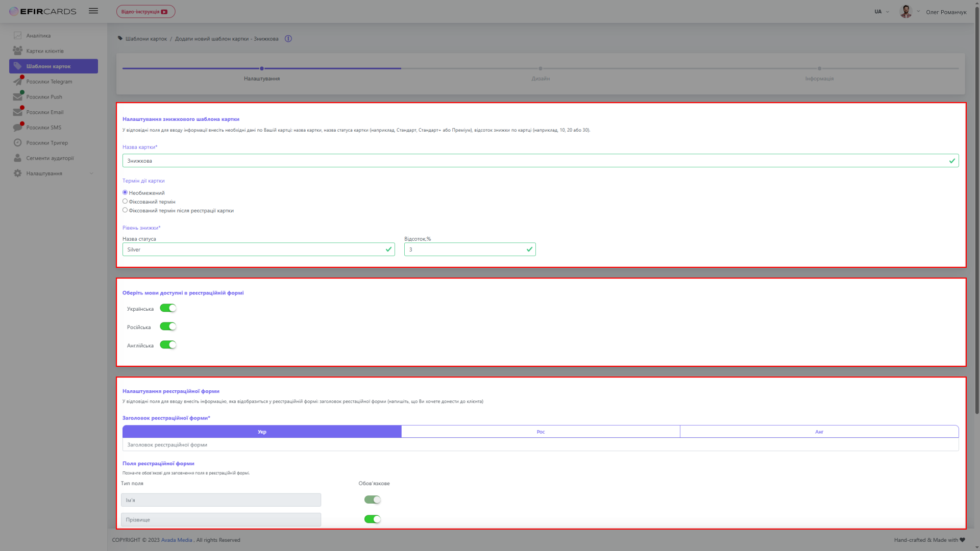Open the hamburger menu
Viewport: 980px width, 551px height.
(x=93, y=11)
